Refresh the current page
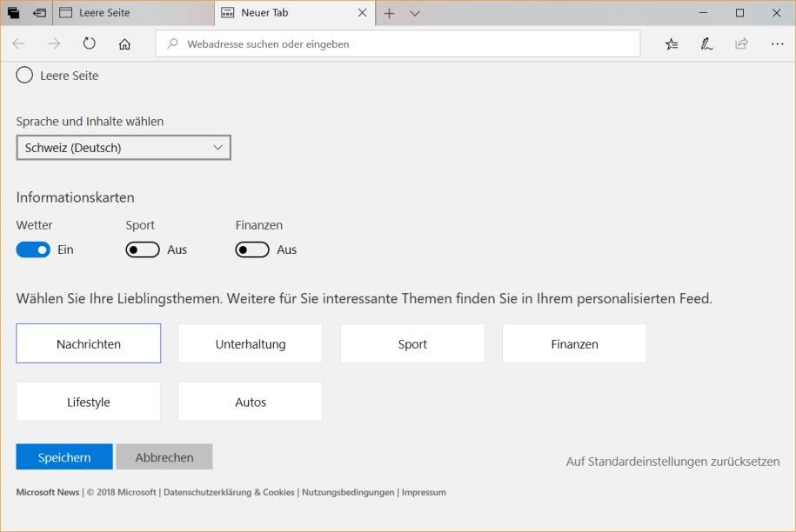Image resolution: width=796 pixels, height=532 pixels. 89,43
